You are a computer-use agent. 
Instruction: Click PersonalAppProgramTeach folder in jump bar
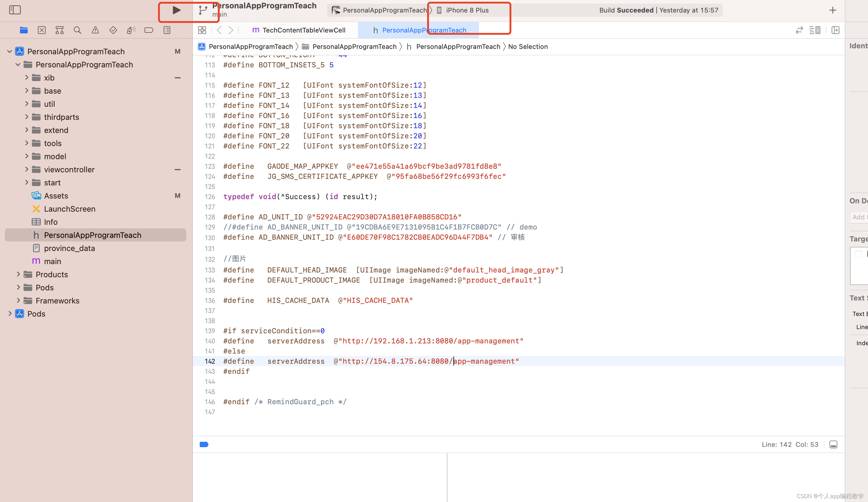pyautogui.click(x=349, y=47)
